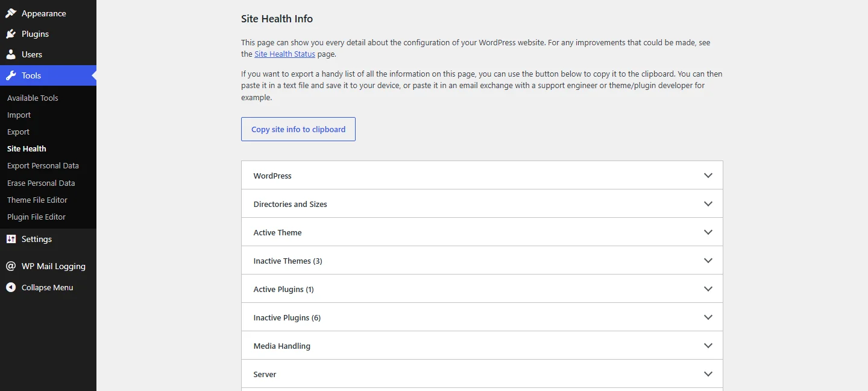Click the WordPress accordion title
The image size is (868, 391).
272,176
